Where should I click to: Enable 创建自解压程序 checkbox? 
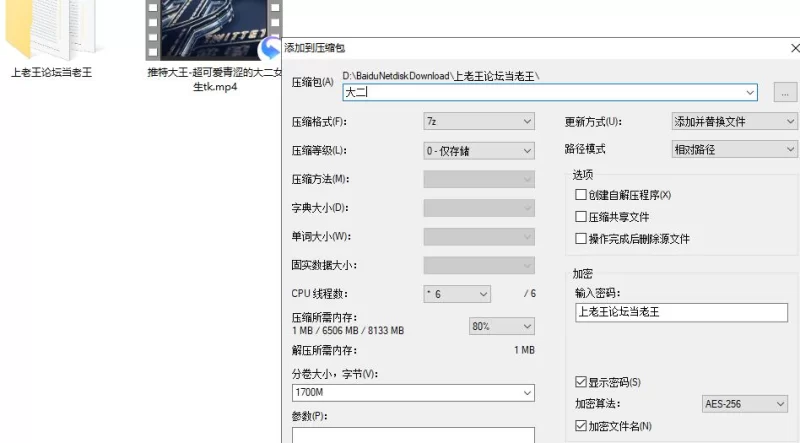click(x=581, y=194)
